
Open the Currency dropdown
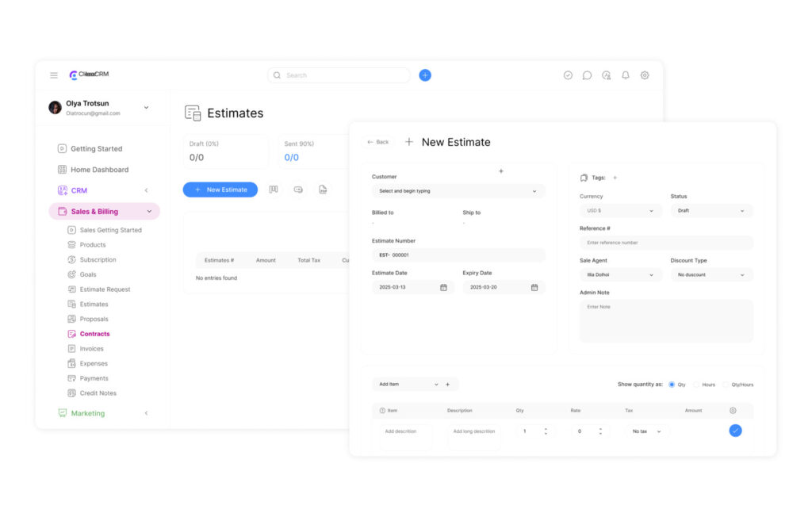pyautogui.click(x=620, y=211)
